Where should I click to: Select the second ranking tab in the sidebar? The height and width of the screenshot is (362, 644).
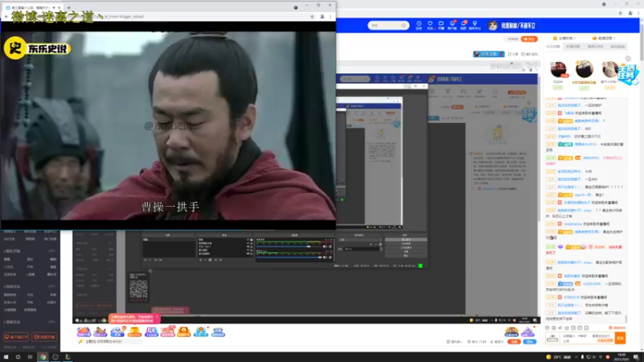[573, 47]
